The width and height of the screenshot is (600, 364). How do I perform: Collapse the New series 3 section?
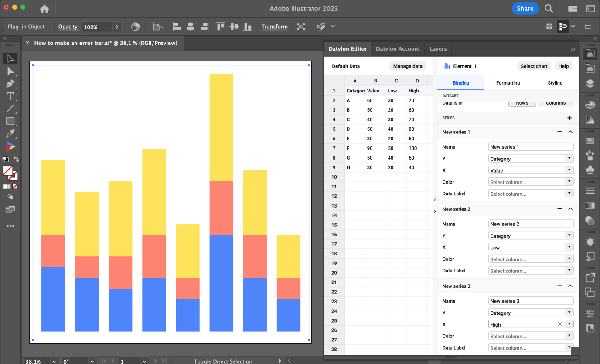570,286
